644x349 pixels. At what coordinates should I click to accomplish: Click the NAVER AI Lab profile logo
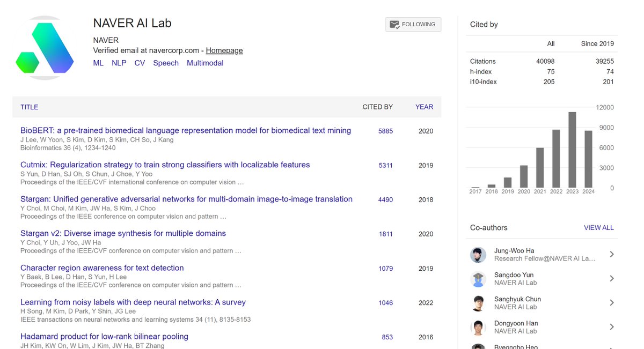pos(45,48)
